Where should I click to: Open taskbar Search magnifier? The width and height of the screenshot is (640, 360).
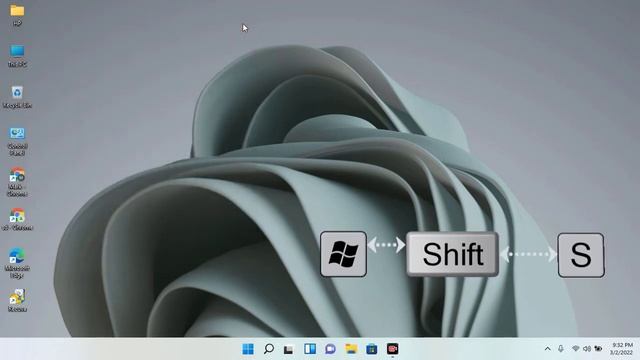coord(269,349)
